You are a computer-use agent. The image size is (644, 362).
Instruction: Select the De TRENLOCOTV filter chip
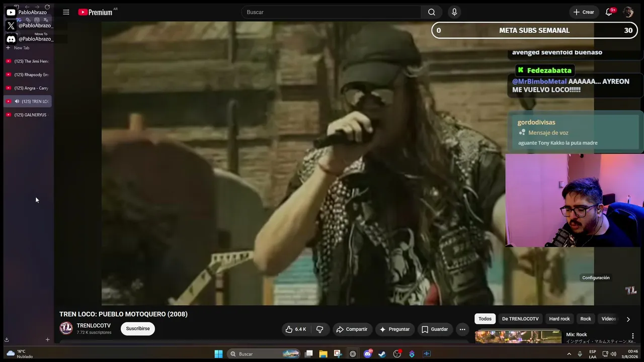click(520, 319)
